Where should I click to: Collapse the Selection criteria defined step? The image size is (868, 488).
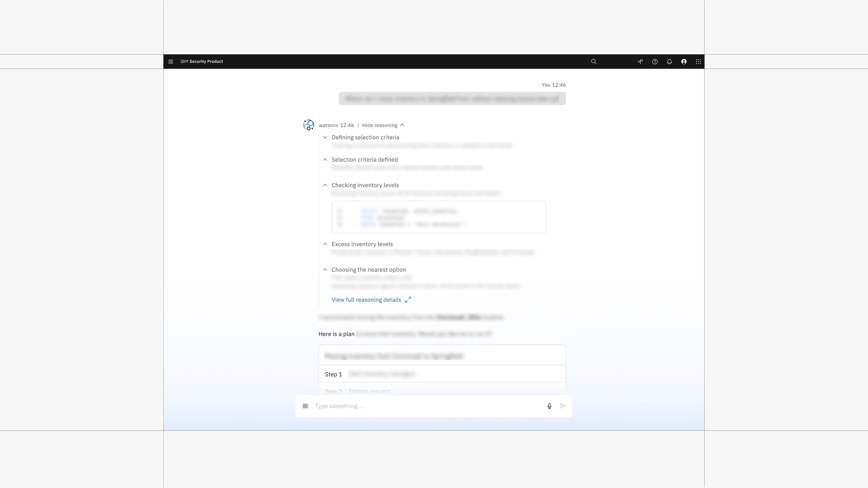click(x=325, y=160)
